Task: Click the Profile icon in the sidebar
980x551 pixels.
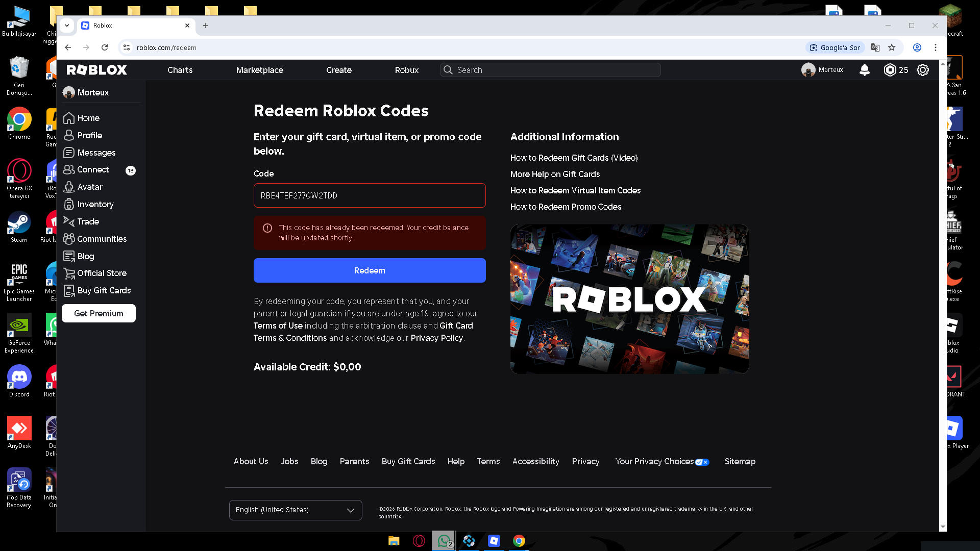Action: [69, 136]
